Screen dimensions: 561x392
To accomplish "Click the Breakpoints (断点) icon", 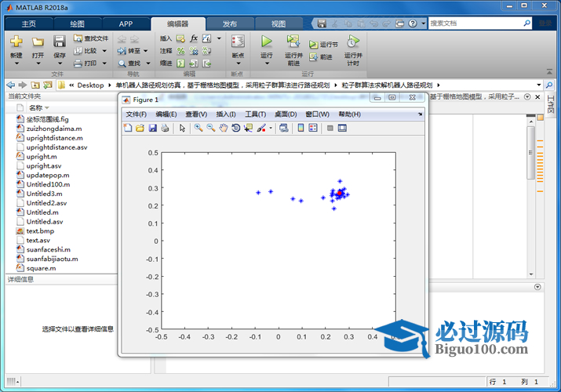I will pos(238,42).
